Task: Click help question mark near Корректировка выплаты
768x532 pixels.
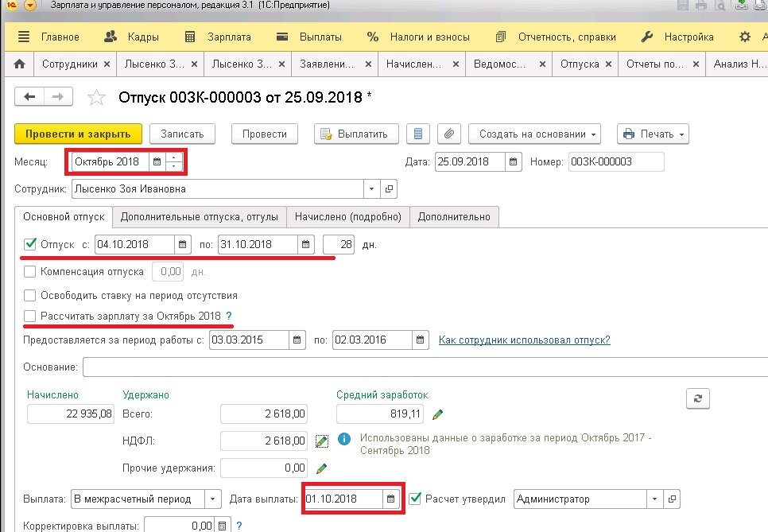Action: (239, 526)
